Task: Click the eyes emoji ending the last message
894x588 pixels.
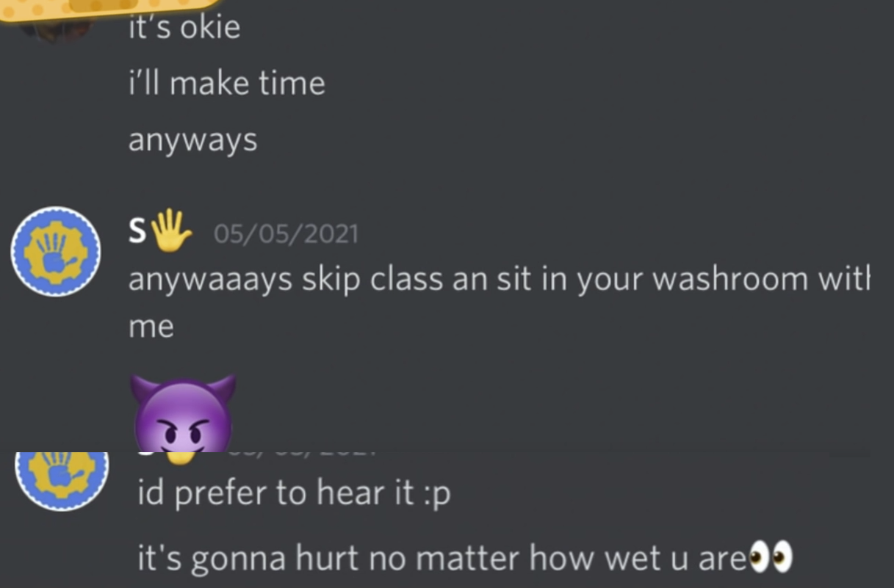Action: pyautogui.click(x=771, y=557)
